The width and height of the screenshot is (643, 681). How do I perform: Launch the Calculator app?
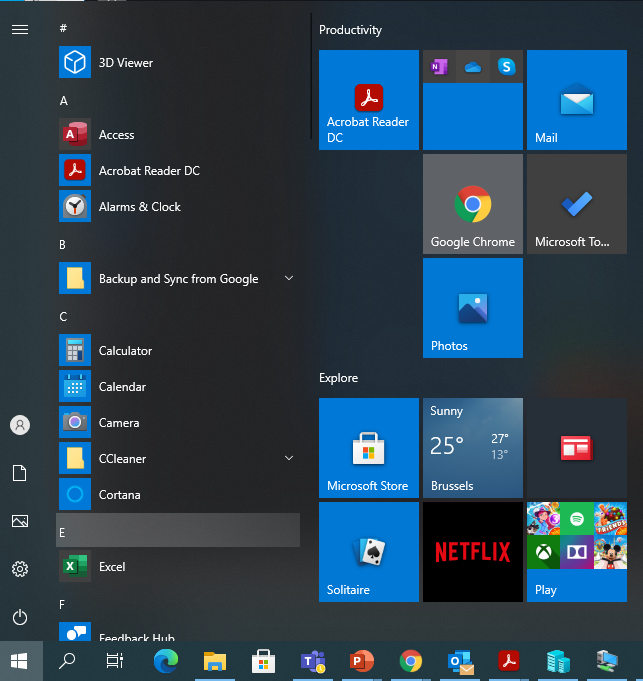point(178,350)
